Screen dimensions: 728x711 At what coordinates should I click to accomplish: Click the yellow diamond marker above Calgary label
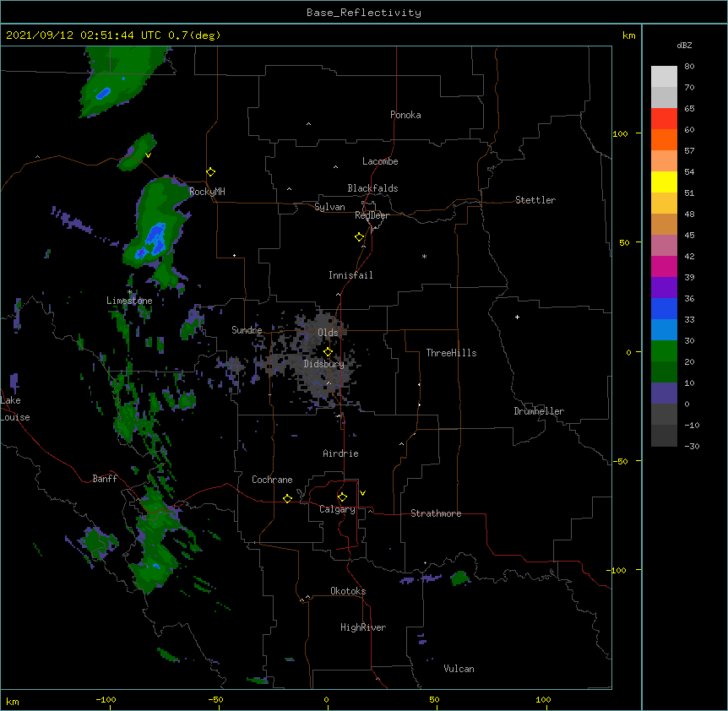pyautogui.click(x=342, y=497)
